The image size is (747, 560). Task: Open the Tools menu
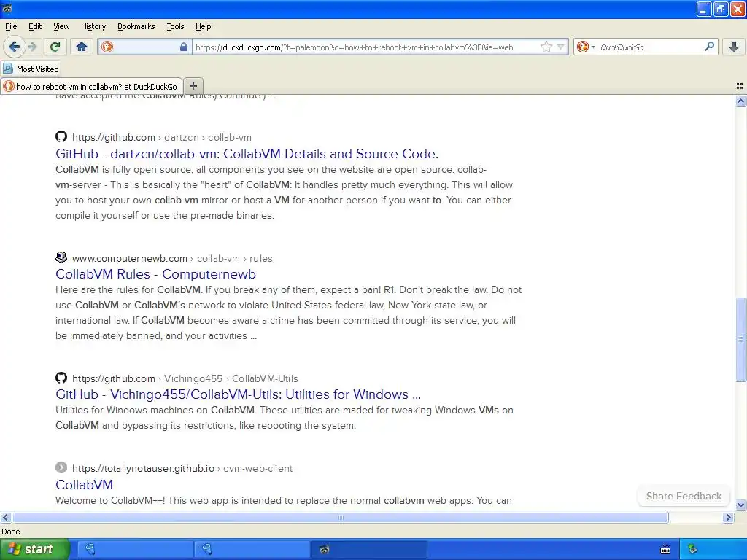(175, 26)
